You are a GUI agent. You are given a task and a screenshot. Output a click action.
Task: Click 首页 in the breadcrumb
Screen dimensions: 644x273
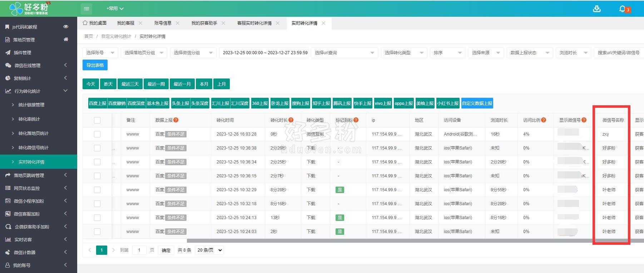89,36
